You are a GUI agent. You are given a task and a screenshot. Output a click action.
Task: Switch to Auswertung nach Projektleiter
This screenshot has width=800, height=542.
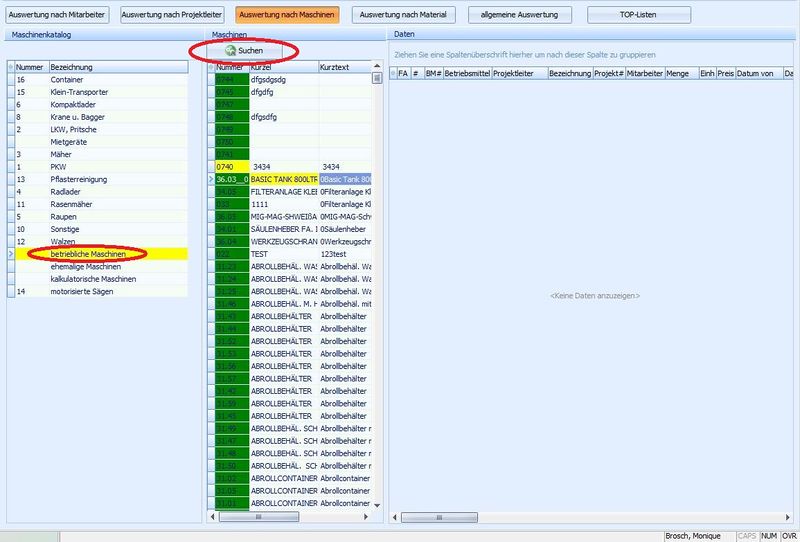(x=172, y=15)
